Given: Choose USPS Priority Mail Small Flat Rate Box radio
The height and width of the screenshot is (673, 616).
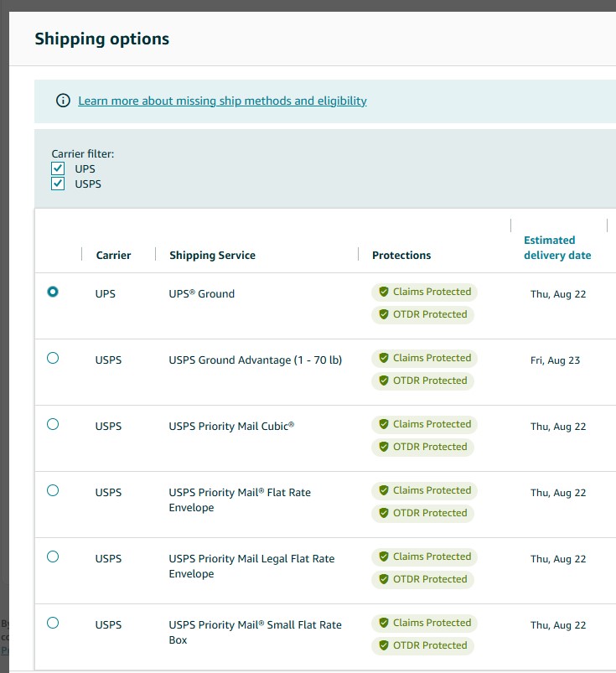Looking at the screenshot, I should 53,623.
